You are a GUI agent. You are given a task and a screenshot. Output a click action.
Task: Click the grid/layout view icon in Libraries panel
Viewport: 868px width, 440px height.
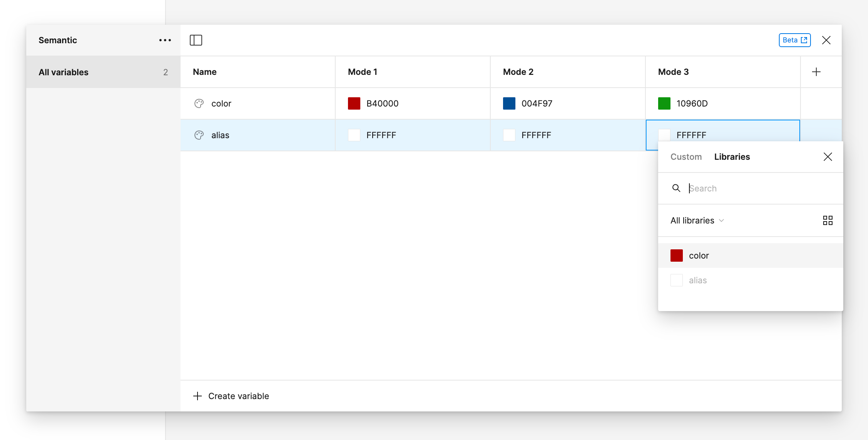[827, 220]
